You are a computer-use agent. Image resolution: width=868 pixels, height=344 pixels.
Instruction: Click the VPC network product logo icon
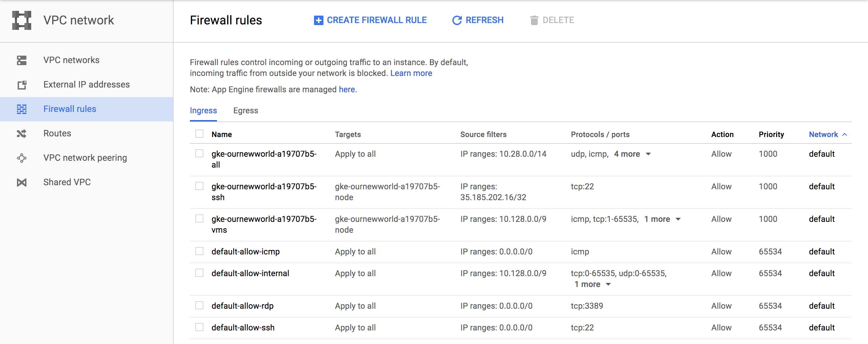coord(22,20)
